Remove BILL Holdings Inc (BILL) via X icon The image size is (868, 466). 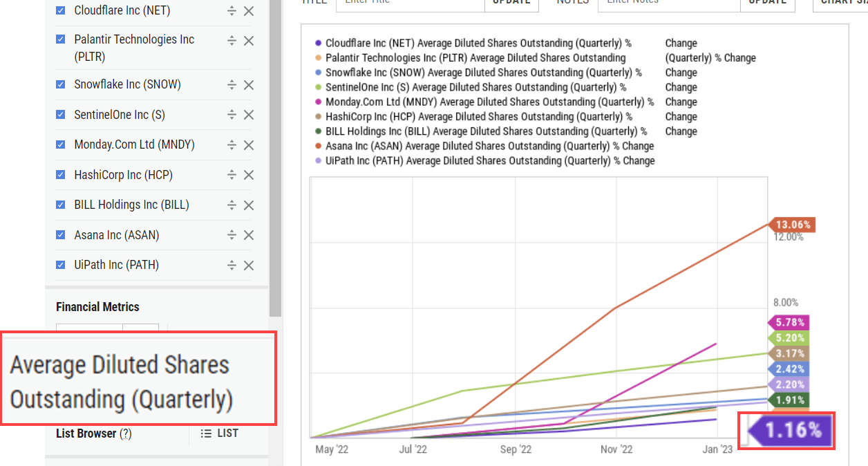249,205
